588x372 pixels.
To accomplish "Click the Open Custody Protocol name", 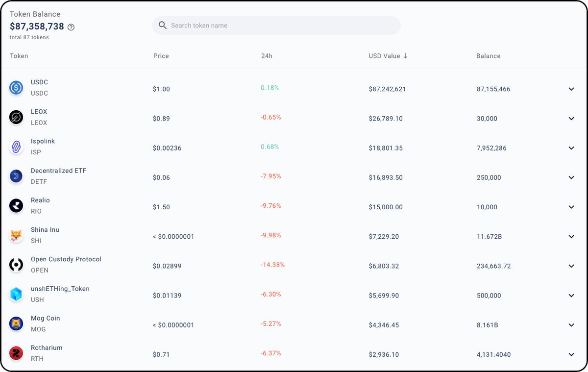I will point(66,259).
